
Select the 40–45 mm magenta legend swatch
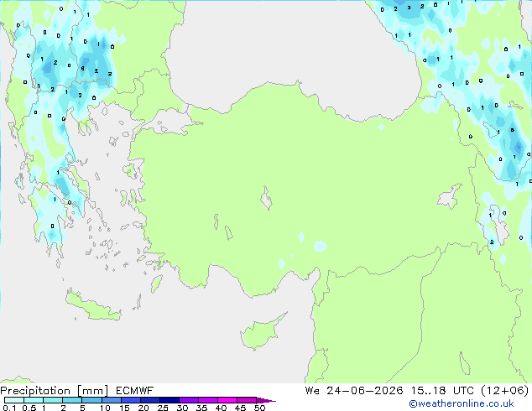point(227,400)
